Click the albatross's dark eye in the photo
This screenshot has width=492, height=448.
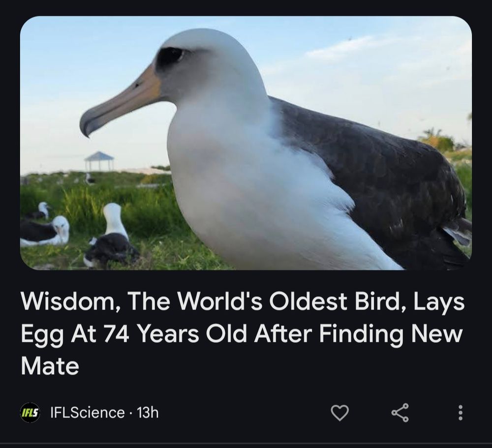tap(171, 56)
